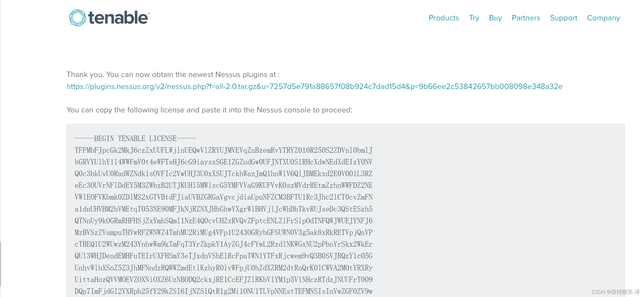Click the Tenable hexagon logo icon

click(x=77, y=18)
